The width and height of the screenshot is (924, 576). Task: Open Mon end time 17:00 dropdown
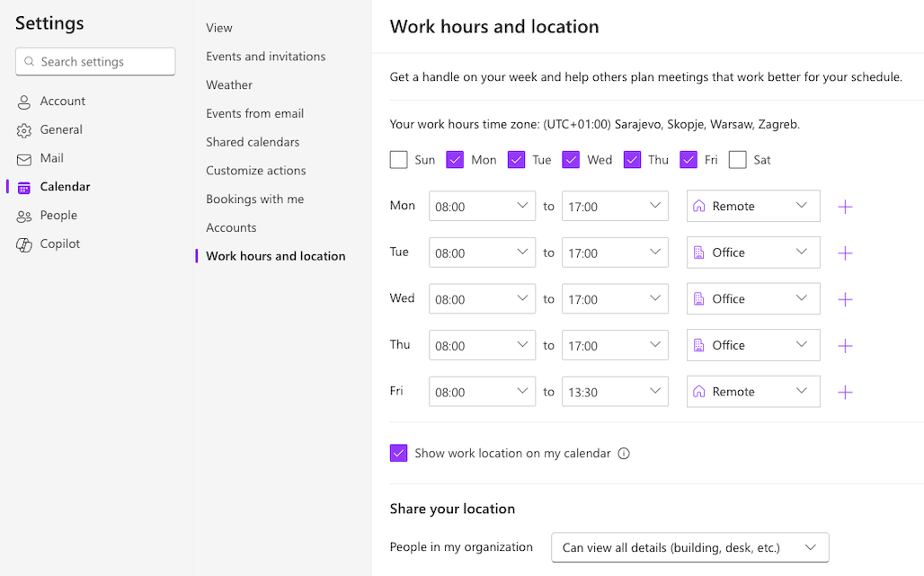coord(615,206)
